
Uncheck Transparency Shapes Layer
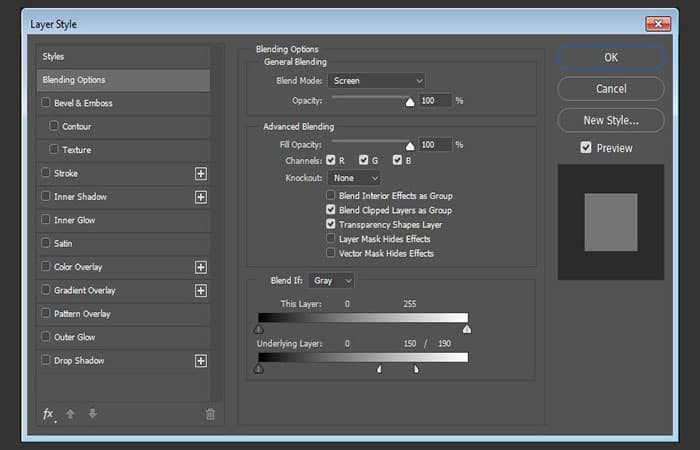pyautogui.click(x=331, y=224)
